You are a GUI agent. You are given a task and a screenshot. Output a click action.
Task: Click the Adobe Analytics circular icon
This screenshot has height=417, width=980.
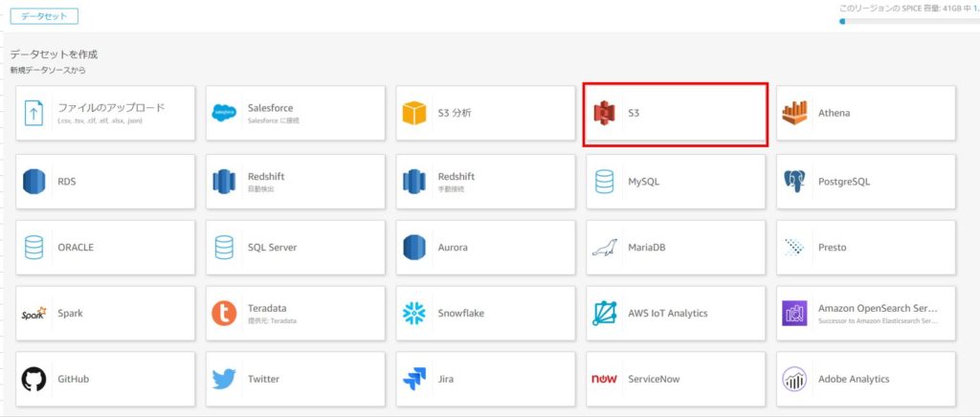point(794,379)
